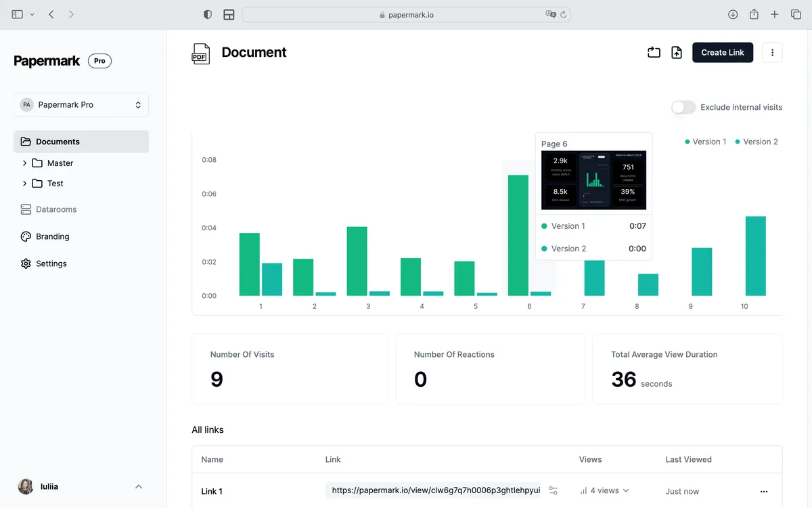Screen dimensions: 812x508
Task: Click the PDF document type icon
Action: (x=200, y=53)
